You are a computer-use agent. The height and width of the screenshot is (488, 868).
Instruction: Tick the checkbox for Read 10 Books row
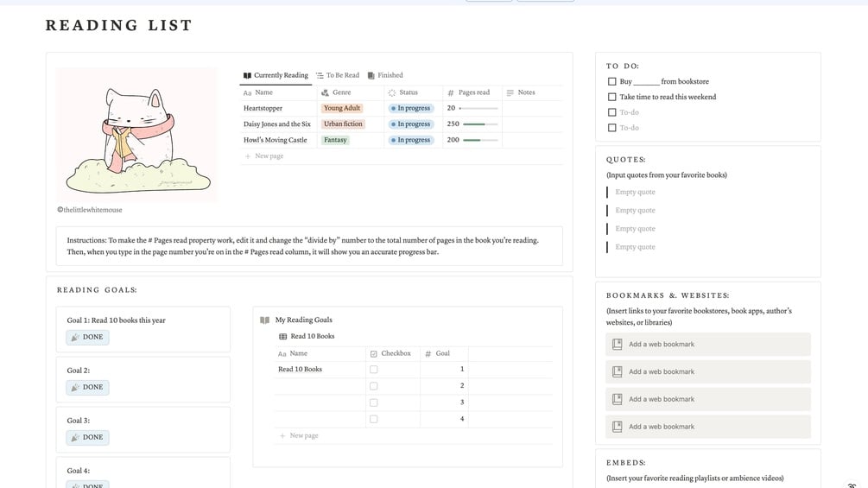[374, 369]
